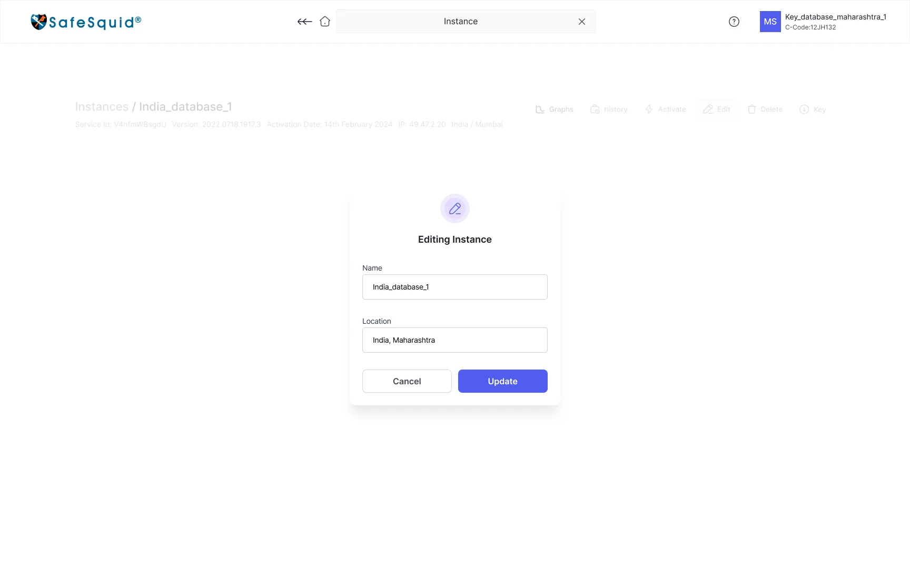Click the Update button
Image resolution: width=910 pixels, height=588 pixels.
(x=503, y=381)
